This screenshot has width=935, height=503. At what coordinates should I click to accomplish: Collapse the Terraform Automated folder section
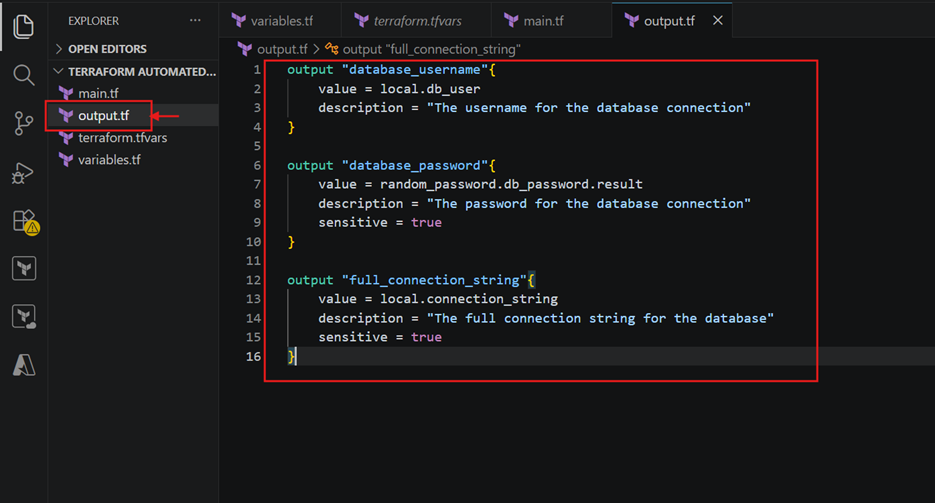(134, 72)
